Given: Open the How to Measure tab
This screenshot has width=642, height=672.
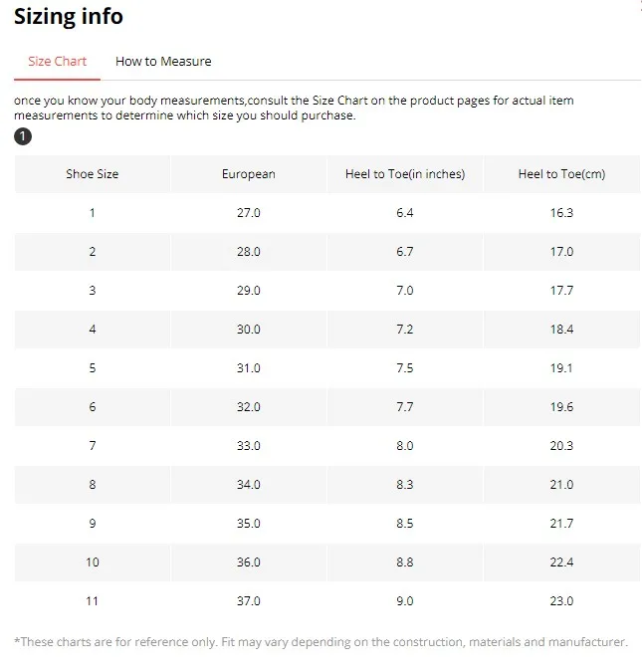Looking at the screenshot, I should pyautogui.click(x=163, y=62).
